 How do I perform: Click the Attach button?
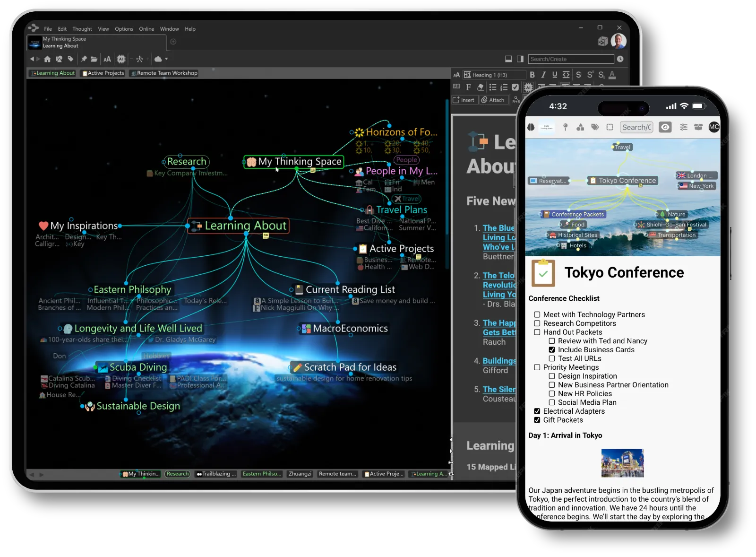[493, 100]
